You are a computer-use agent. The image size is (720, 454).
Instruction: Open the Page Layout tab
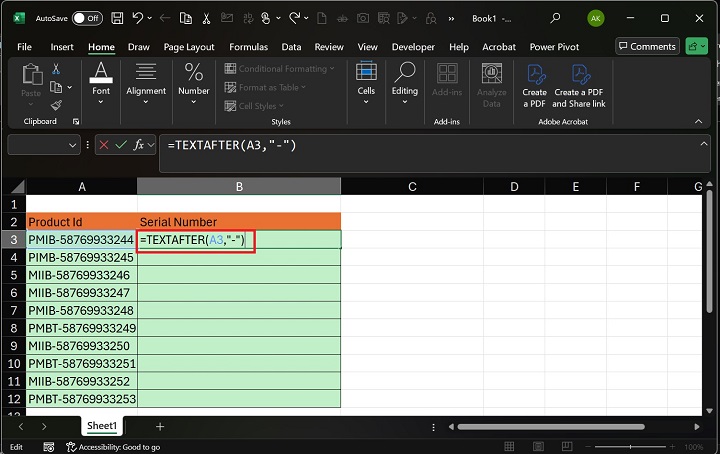pyautogui.click(x=189, y=47)
